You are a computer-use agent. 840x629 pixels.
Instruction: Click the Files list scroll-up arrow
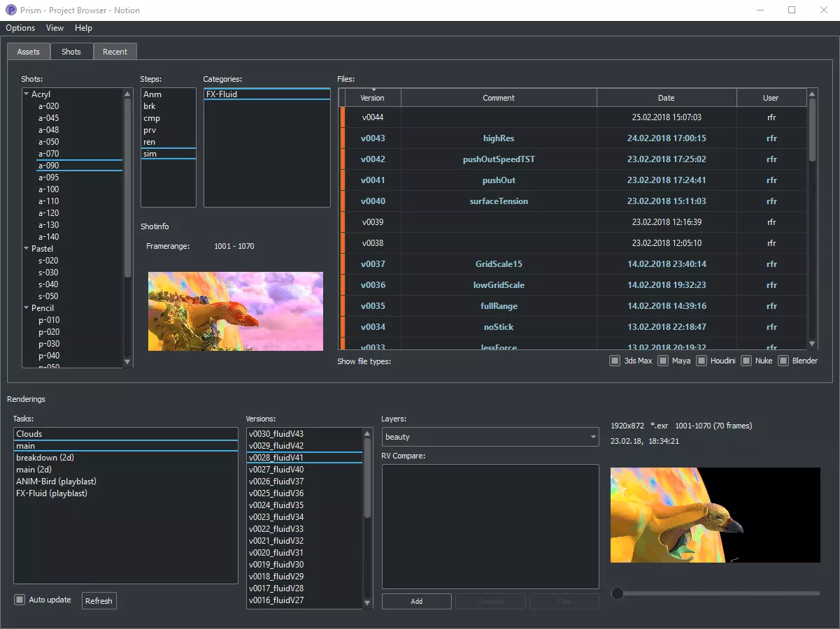click(812, 94)
